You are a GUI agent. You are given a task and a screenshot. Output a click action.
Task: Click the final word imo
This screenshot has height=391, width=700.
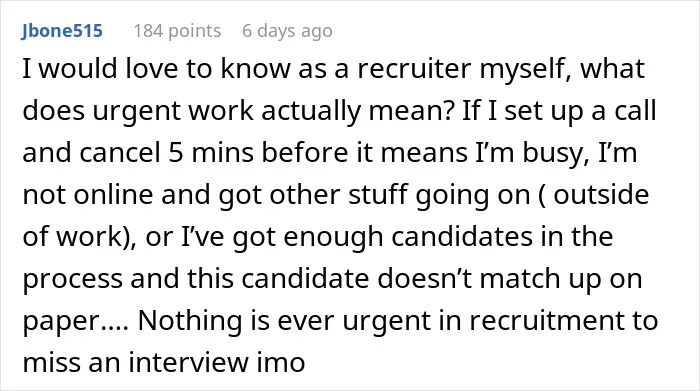coord(281,362)
